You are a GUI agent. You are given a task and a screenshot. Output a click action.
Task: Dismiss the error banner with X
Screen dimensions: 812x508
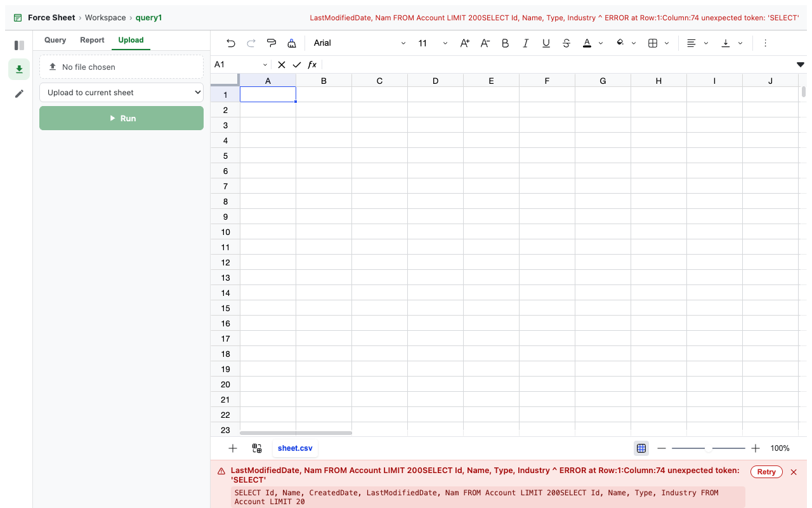pos(794,472)
